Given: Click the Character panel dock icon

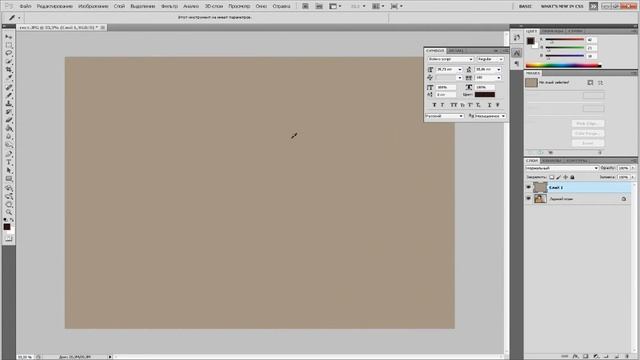Looking at the screenshot, I should click(517, 53).
